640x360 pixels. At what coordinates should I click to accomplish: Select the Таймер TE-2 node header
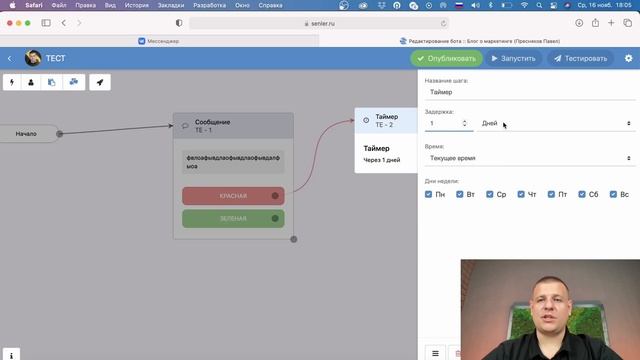click(x=386, y=120)
